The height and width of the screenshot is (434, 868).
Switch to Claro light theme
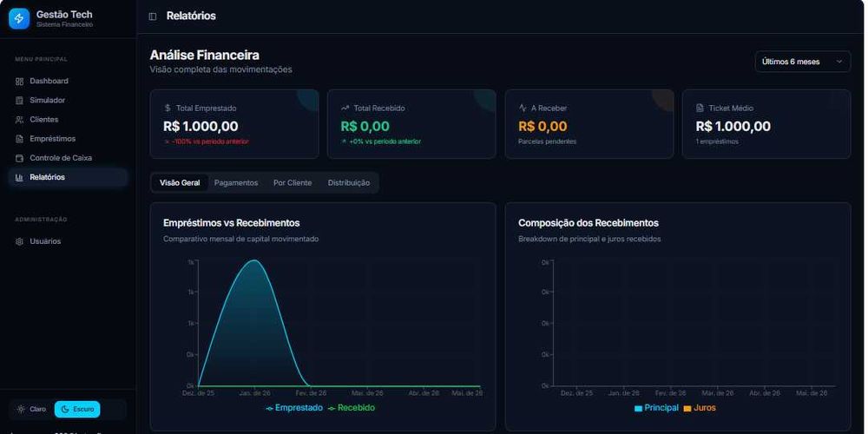tap(31, 409)
